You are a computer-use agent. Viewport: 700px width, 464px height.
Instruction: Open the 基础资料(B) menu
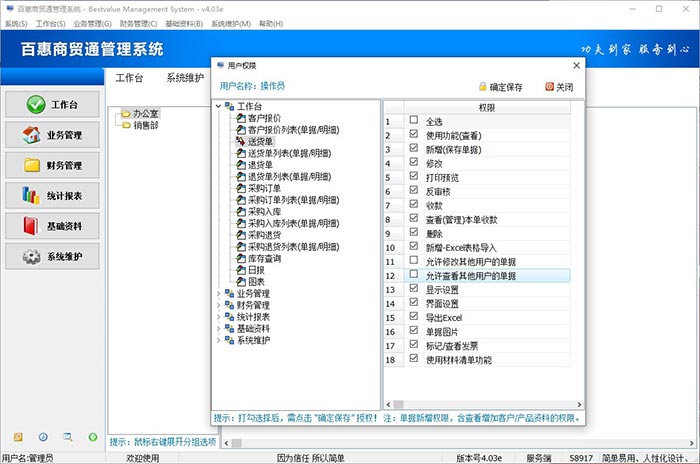point(184,24)
